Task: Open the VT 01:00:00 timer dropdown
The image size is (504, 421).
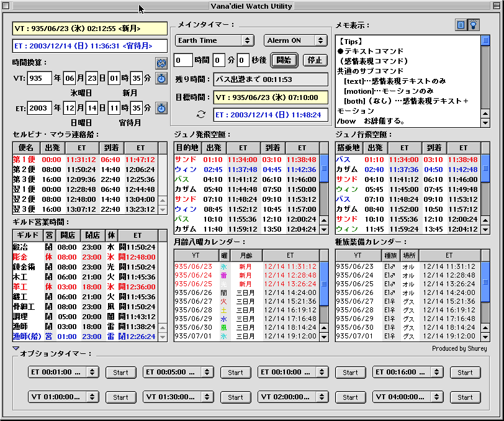Action: pos(63,397)
